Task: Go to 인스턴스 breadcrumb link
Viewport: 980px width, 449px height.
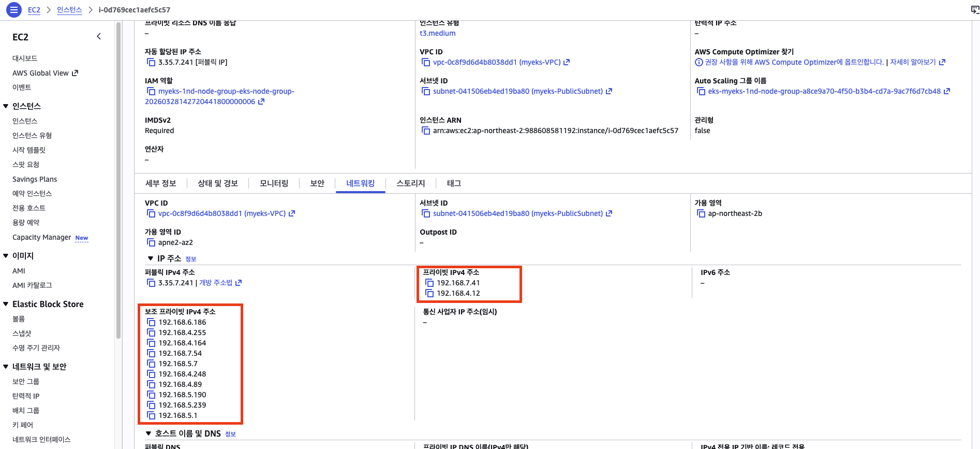Action: [69, 10]
